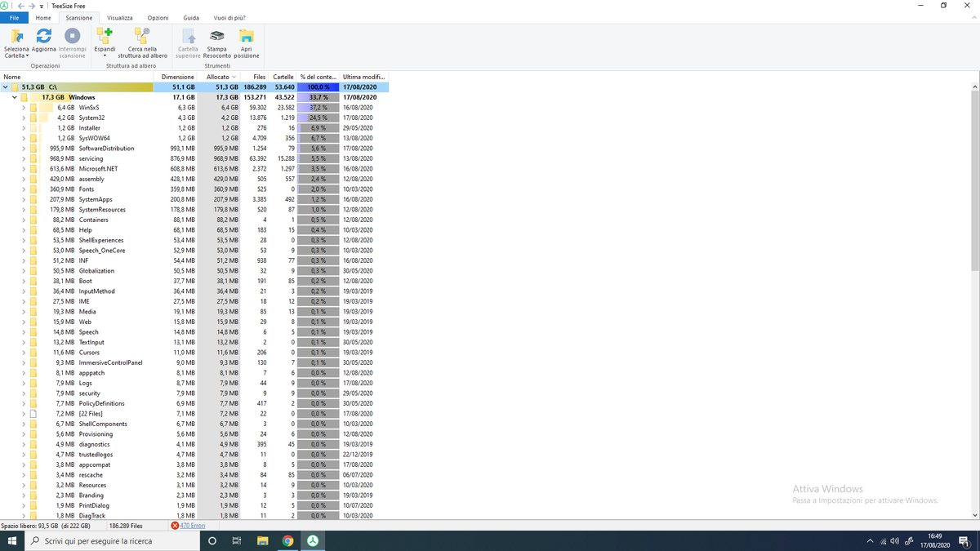Click the 24,5 % bar of System32

point(318,118)
